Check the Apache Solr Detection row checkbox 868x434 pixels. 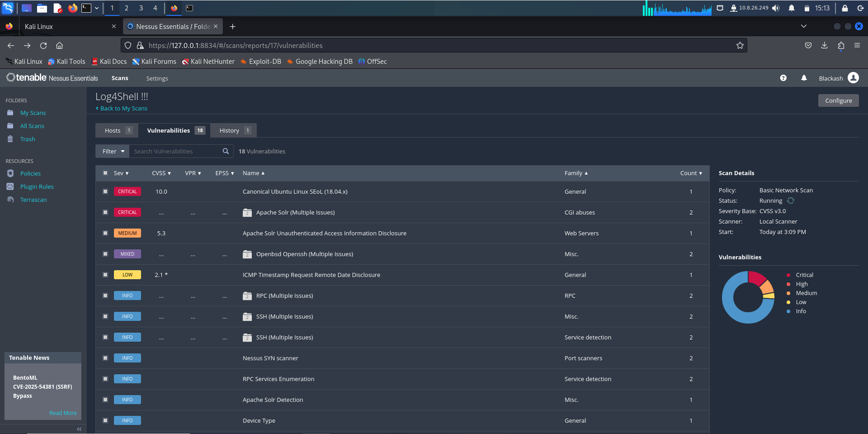[x=105, y=400]
